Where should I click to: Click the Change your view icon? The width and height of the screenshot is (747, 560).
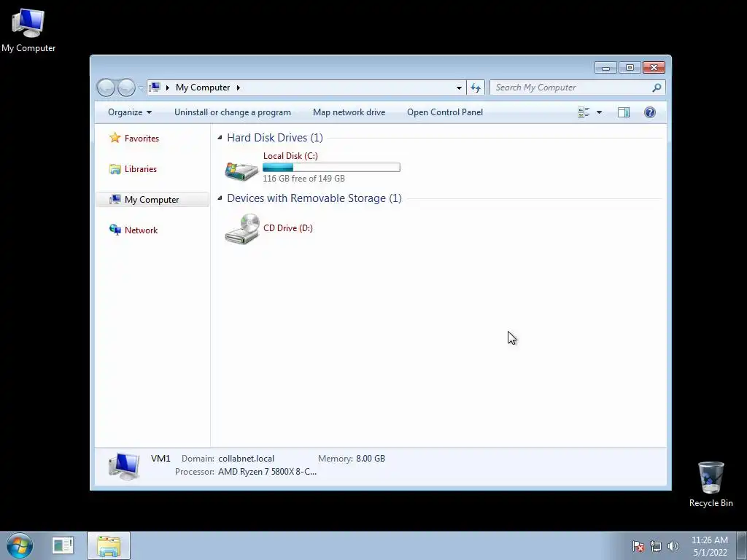pyautogui.click(x=584, y=112)
